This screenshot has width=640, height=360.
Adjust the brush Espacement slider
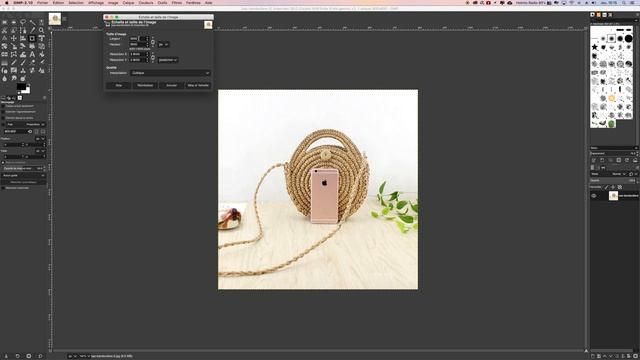point(613,153)
